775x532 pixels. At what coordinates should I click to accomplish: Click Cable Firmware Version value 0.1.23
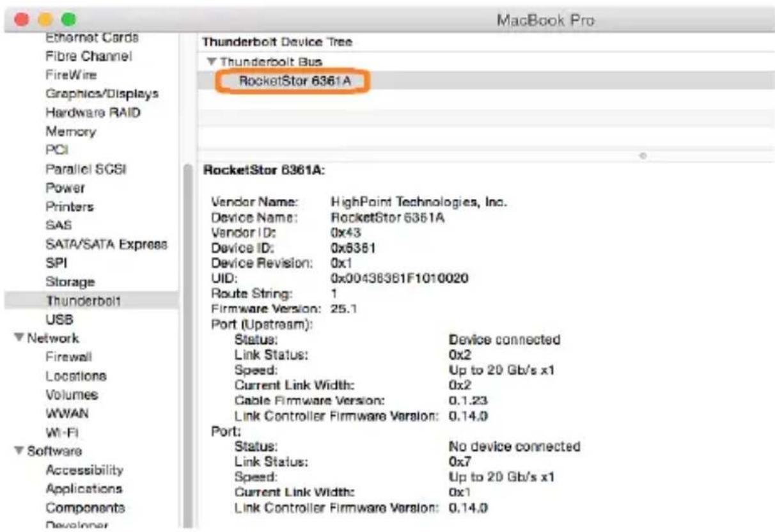tap(469, 401)
